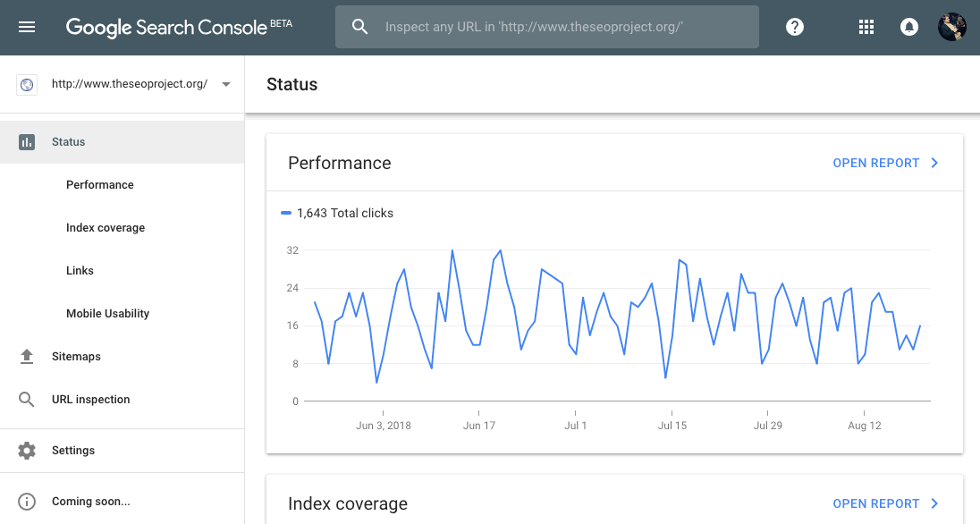Select Mobile Usability in the sidebar
980x524 pixels.
106,313
